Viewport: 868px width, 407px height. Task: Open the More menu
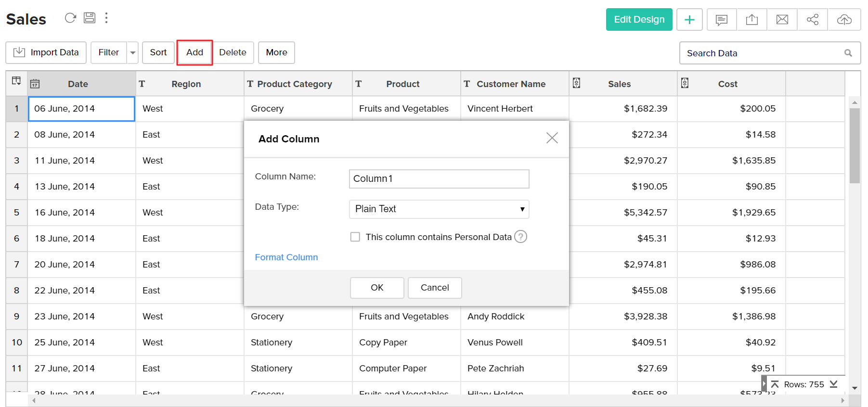point(276,52)
